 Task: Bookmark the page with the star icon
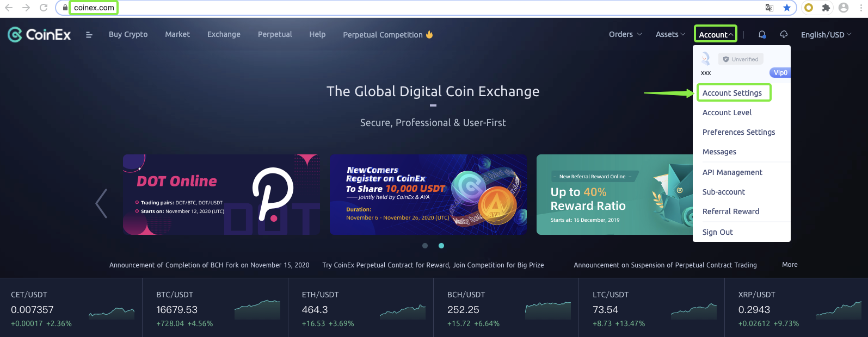[786, 8]
